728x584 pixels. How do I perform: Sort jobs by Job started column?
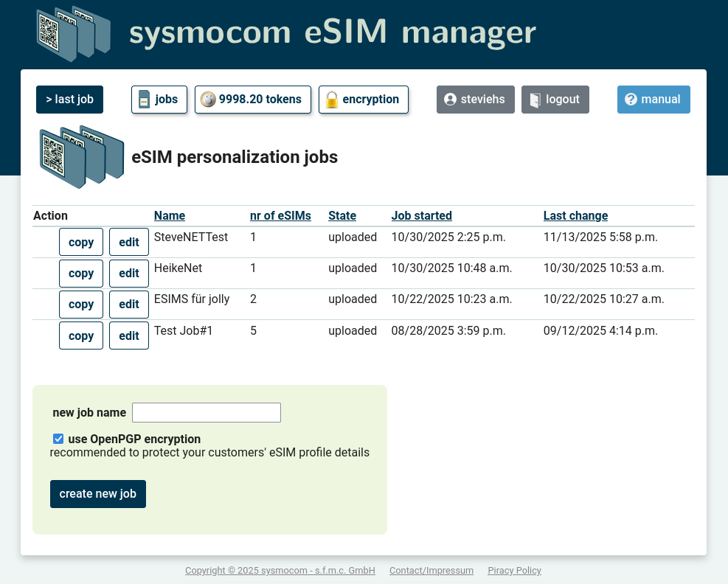421,215
